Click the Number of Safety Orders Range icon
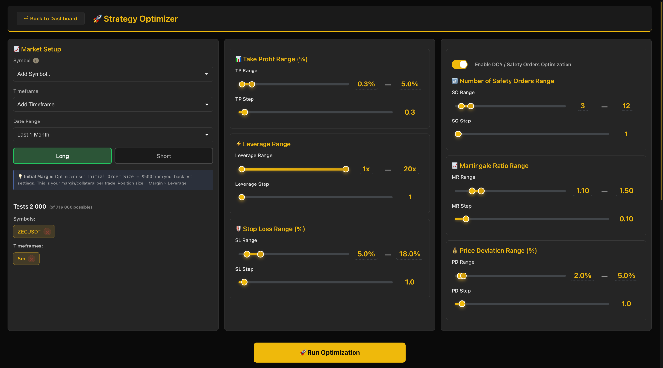 [455, 81]
